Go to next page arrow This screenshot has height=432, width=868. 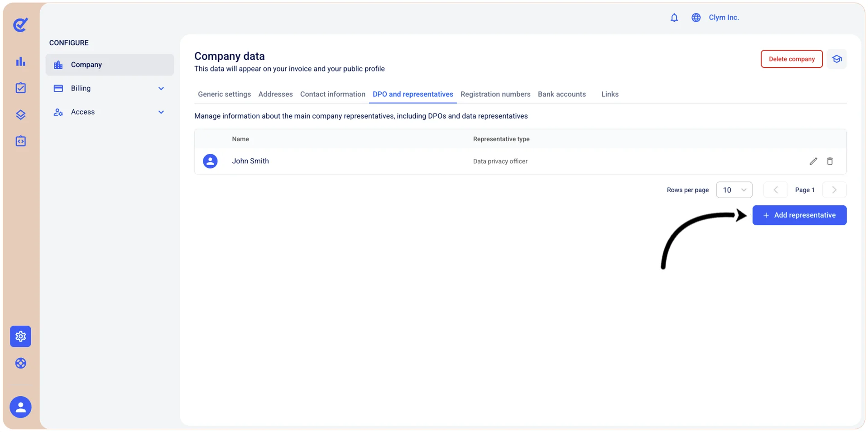point(834,190)
